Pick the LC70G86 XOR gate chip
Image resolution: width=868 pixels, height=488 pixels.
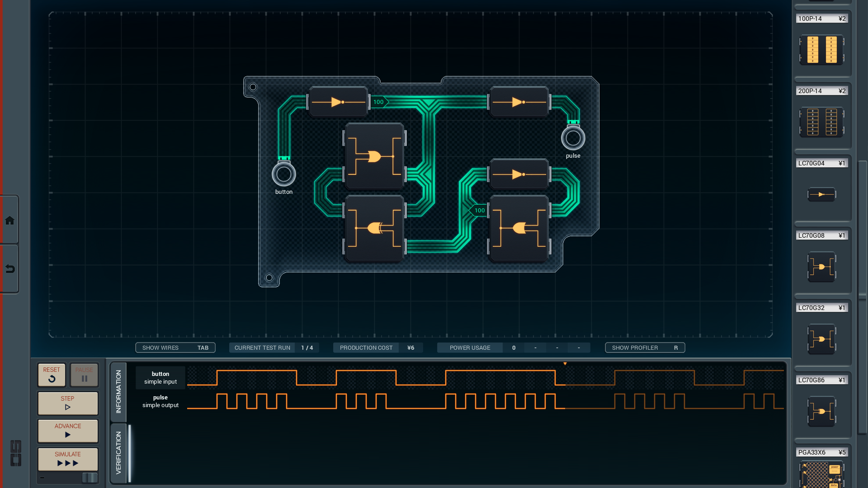pos(821,411)
